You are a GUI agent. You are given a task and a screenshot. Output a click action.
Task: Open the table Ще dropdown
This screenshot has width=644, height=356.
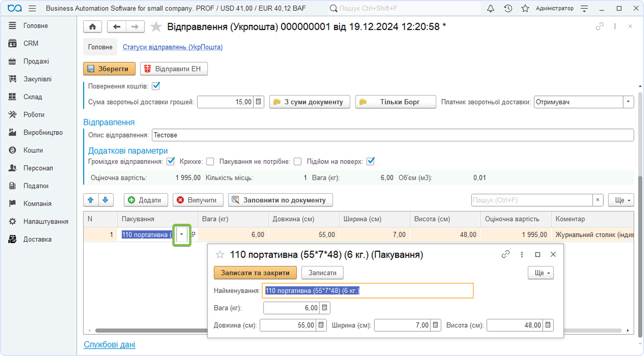pyautogui.click(x=621, y=200)
